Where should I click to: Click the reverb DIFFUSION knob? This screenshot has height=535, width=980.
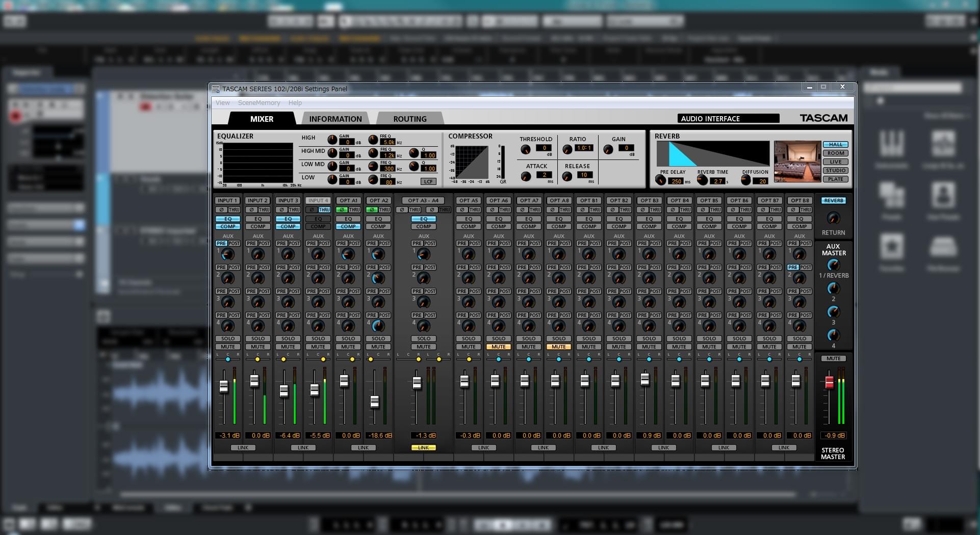pyautogui.click(x=746, y=180)
